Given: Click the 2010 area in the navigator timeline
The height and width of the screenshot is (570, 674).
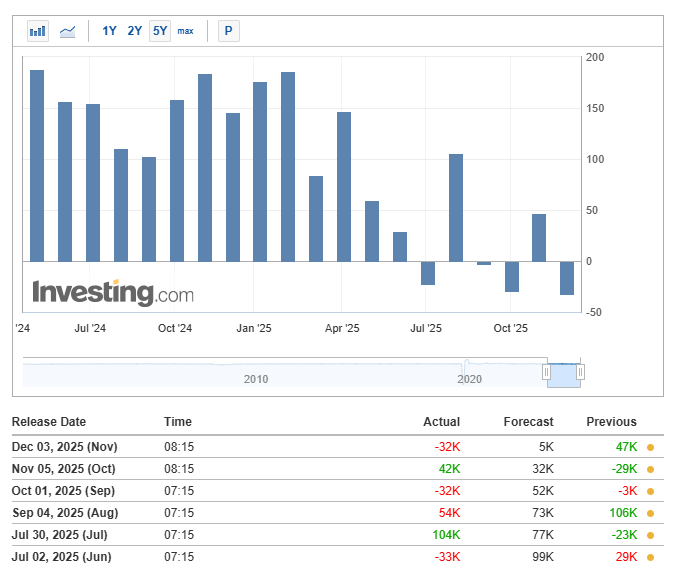Looking at the screenshot, I should 256,379.
